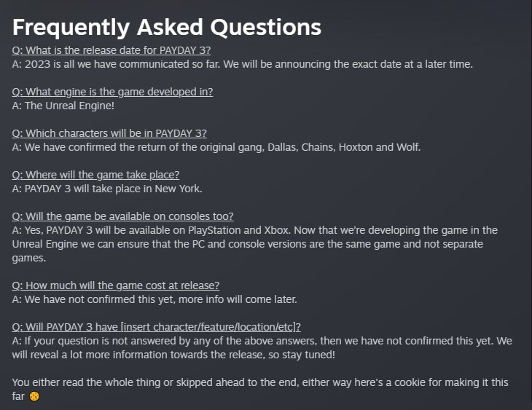Image resolution: width=532 pixels, height=410 pixels.
Task: Click 'Where will the game take place?'
Action: (x=95, y=175)
